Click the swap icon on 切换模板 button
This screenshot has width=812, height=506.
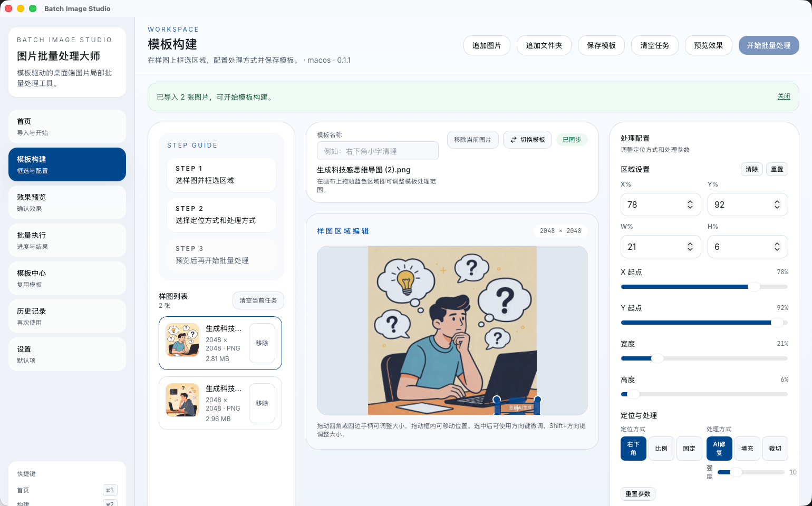(x=514, y=140)
